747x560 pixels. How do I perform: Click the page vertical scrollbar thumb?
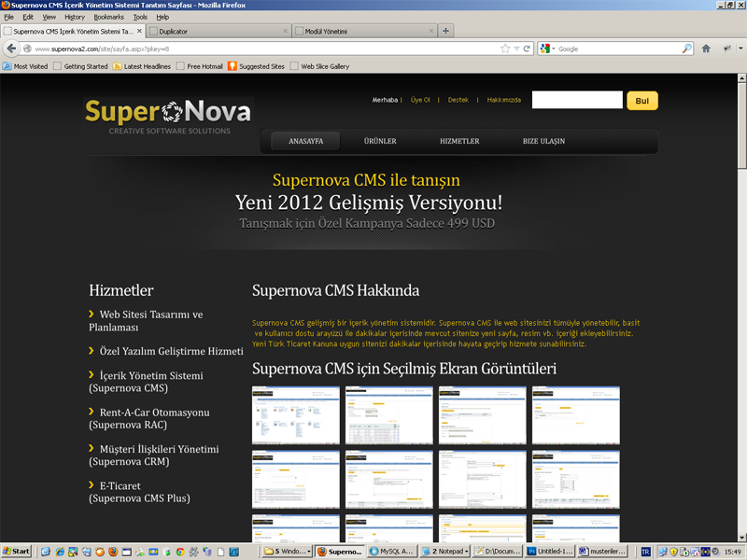coord(742,125)
